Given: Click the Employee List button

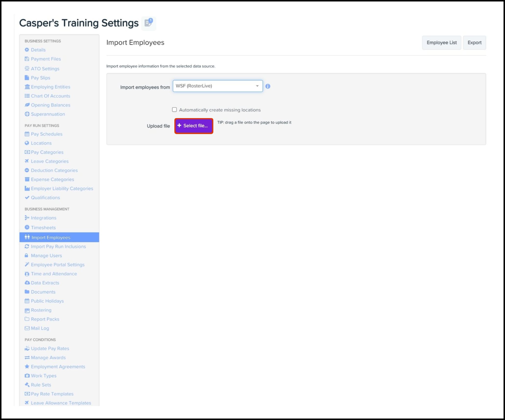Looking at the screenshot, I should (x=441, y=43).
